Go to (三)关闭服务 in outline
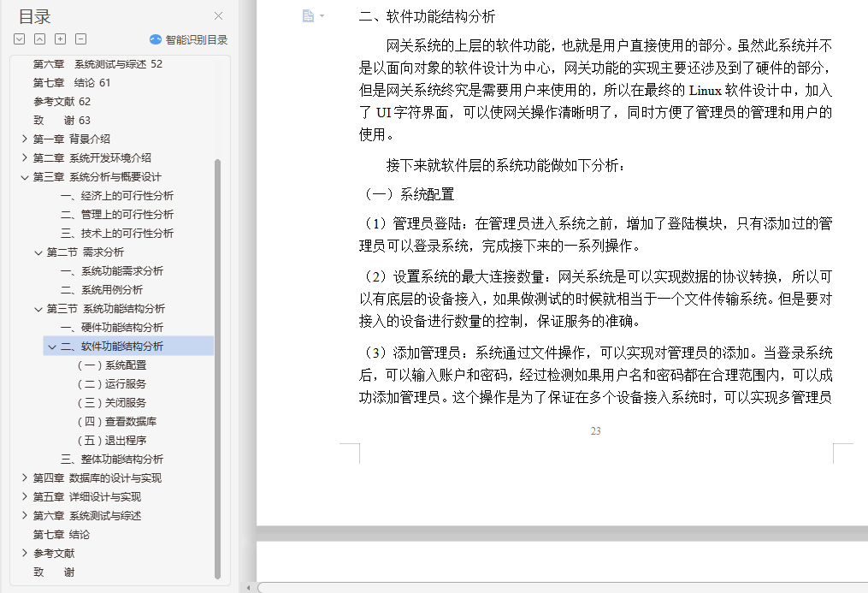The image size is (868, 593). (x=112, y=403)
